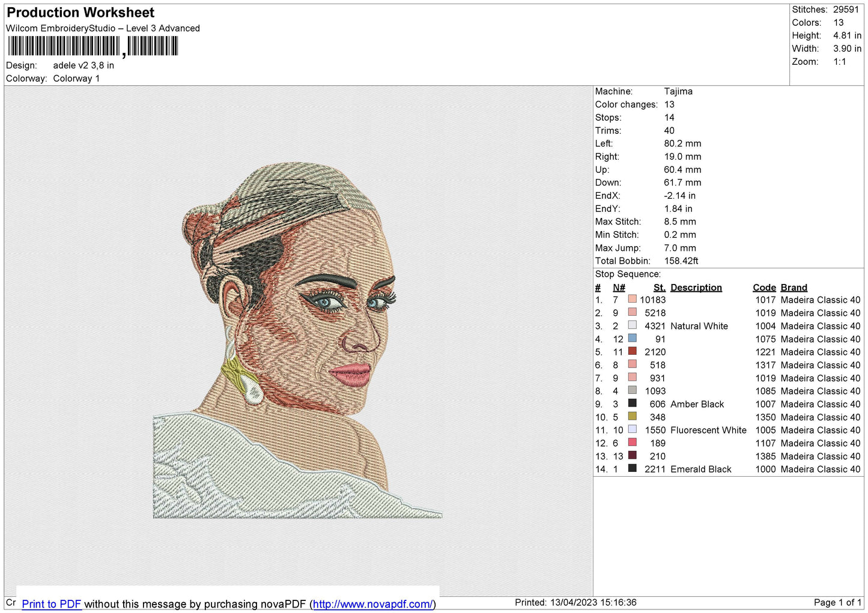Click Max Stitch value '8.5 mm'
This screenshot has height=613, width=868.
click(680, 222)
